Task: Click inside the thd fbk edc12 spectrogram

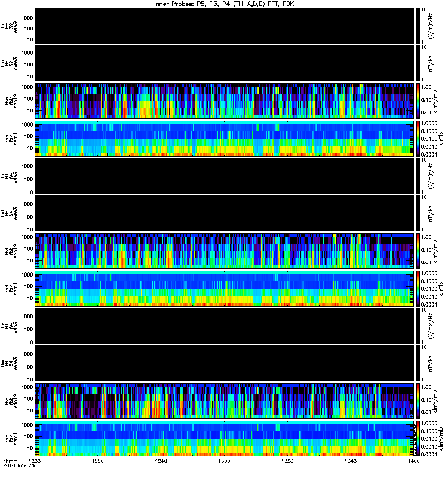Action: pos(225,251)
